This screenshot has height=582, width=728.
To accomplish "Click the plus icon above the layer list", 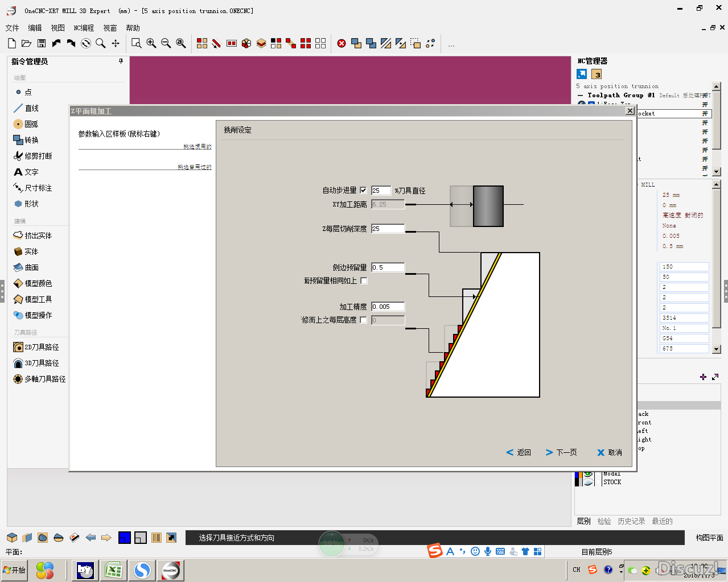I will (703, 377).
